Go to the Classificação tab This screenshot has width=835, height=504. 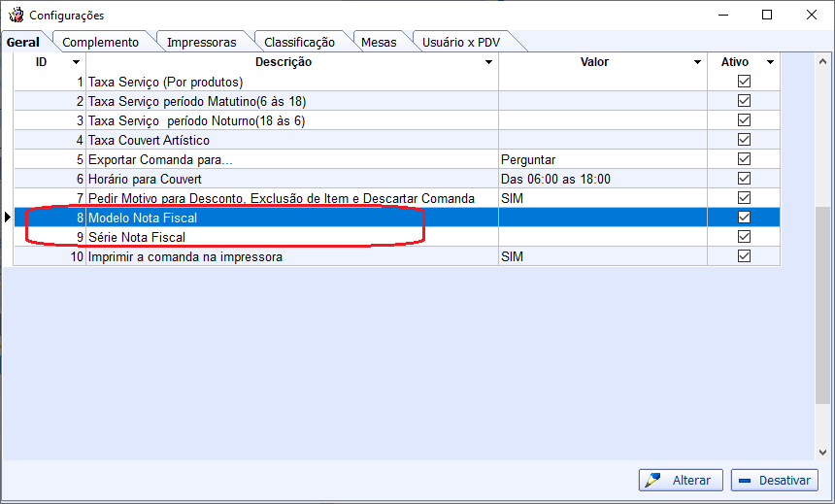click(299, 42)
